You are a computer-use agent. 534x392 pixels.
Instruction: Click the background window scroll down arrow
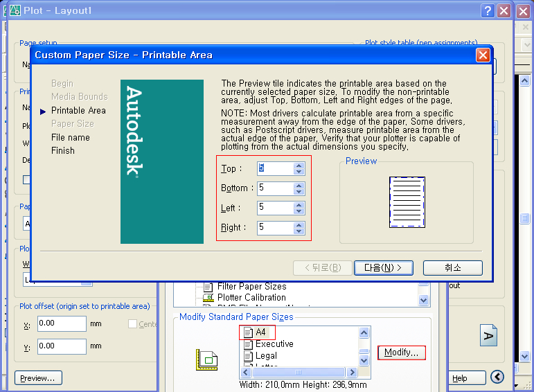(525, 357)
